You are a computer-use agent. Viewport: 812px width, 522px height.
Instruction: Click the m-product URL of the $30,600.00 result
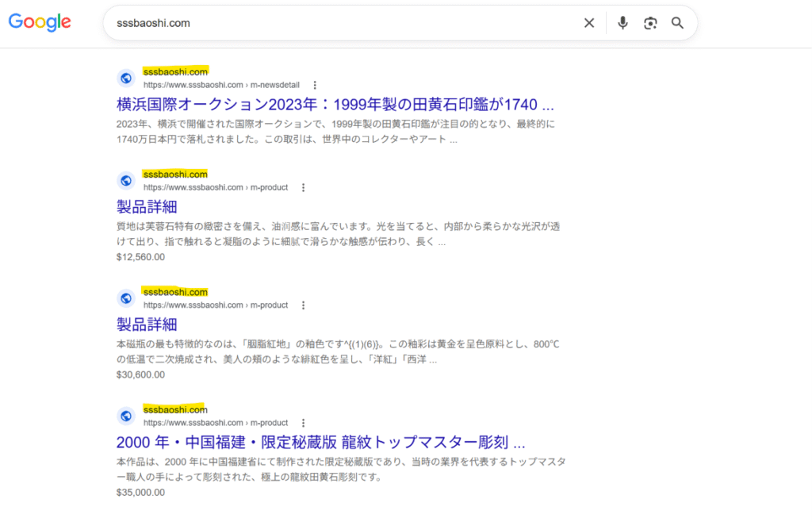tap(216, 305)
